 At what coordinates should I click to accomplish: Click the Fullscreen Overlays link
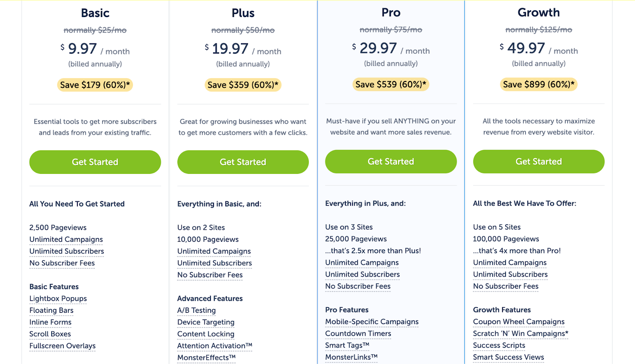(62, 346)
